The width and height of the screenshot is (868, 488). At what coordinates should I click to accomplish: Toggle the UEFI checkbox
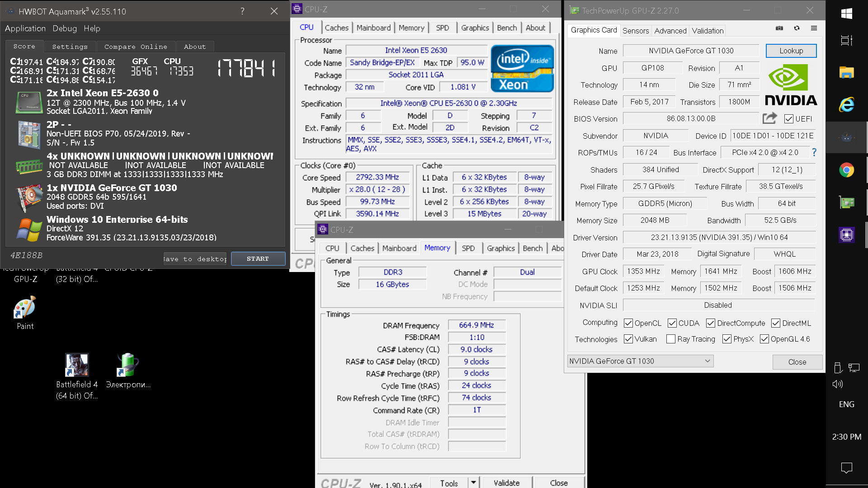(789, 119)
